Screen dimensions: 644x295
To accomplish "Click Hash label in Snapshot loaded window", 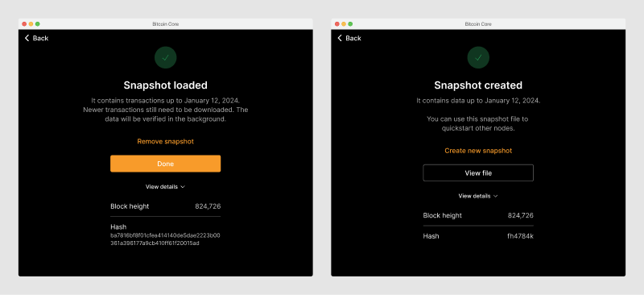I will click(118, 226).
